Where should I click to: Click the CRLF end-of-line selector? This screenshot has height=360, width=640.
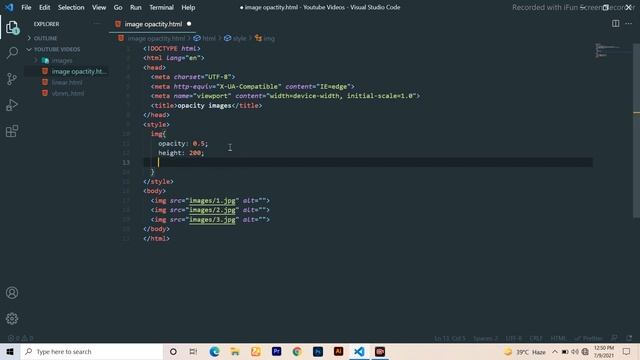536,338
